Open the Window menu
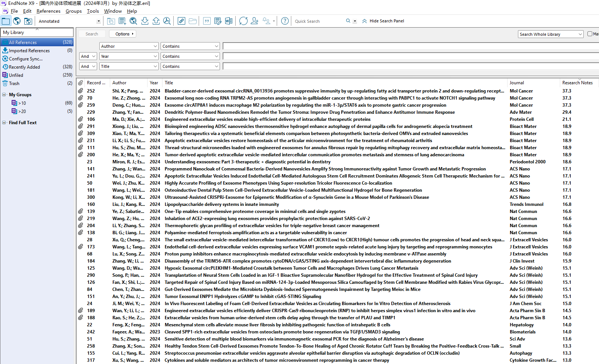 click(x=113, y=11)
